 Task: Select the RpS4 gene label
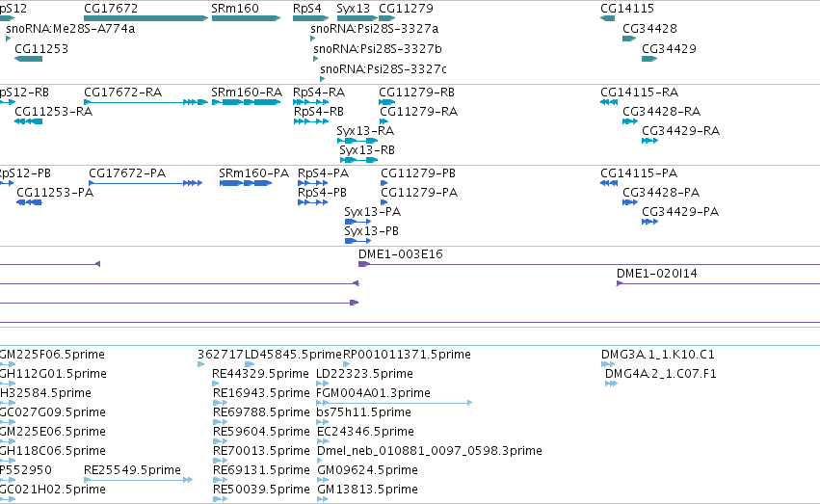[307, 9]
